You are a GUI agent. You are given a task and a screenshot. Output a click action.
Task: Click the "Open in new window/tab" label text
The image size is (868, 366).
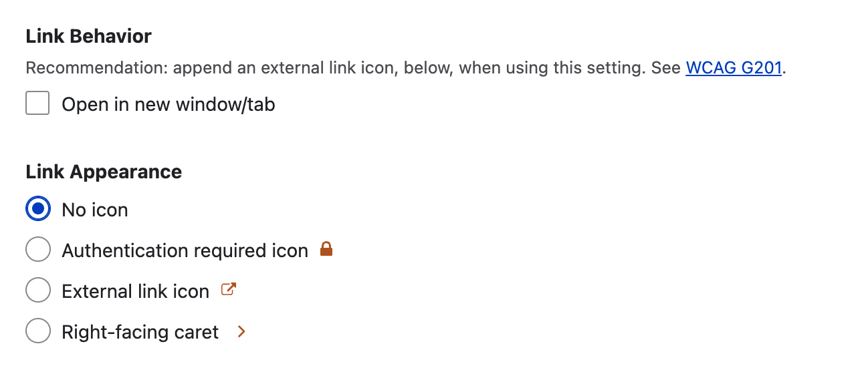click(x=169, y=104)
